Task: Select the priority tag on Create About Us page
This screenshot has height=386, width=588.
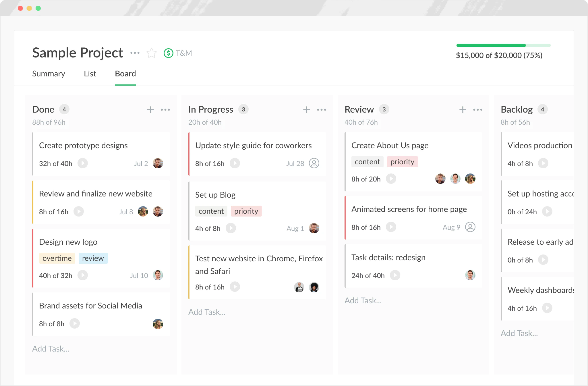Action: pos(402,161)
